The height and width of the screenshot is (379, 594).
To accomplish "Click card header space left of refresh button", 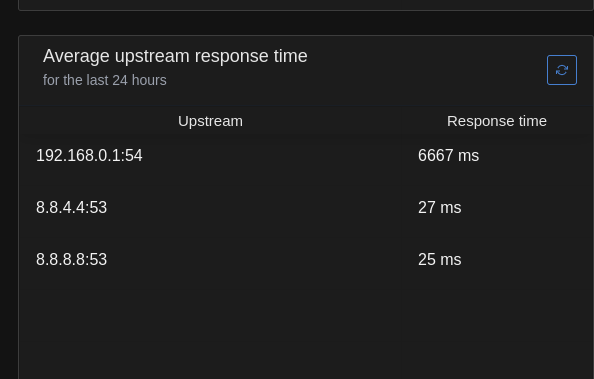I will pos(427,70).
